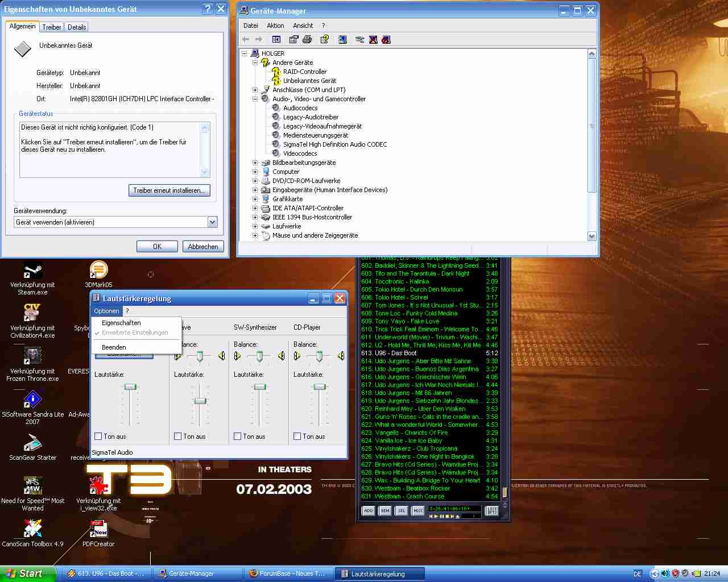728x582 pixels.
Task: Expand the DVD/CD-ROM-Laufwerke node
Action: 255,181
